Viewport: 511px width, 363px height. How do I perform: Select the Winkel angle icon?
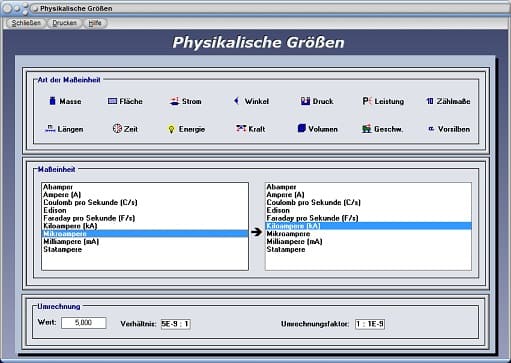237,101
